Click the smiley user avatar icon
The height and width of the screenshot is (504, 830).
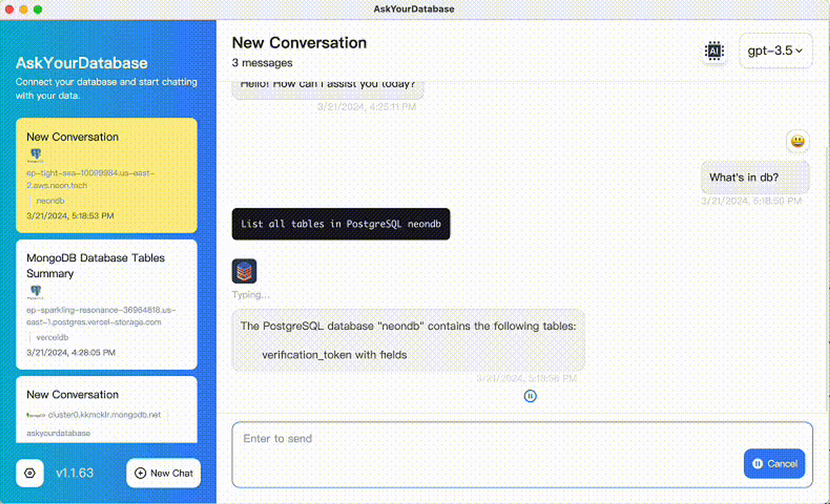point(797,141)
